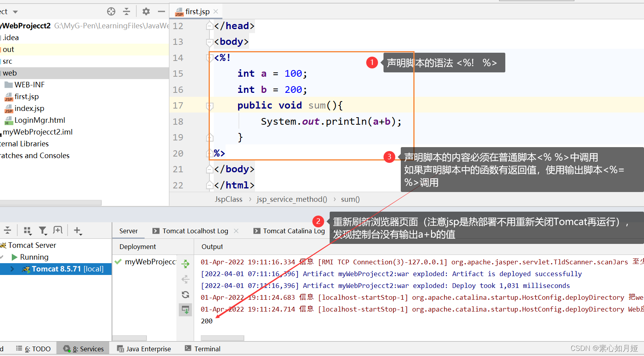Image resolution: width=644 pixels, height=356 pixels.
Task: Open the 8: Services tool window
Action: (x=84, y=349)
